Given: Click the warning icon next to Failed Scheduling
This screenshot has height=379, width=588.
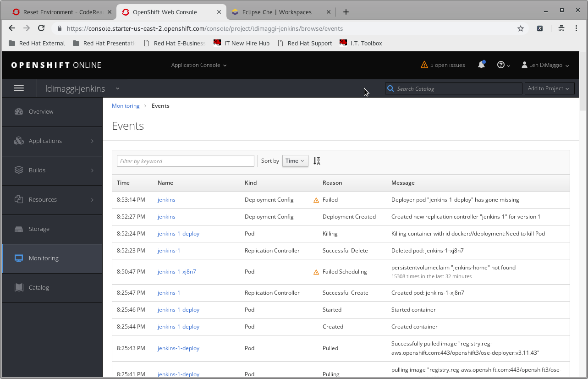Looking at the screenshot, I should point(316,272).
